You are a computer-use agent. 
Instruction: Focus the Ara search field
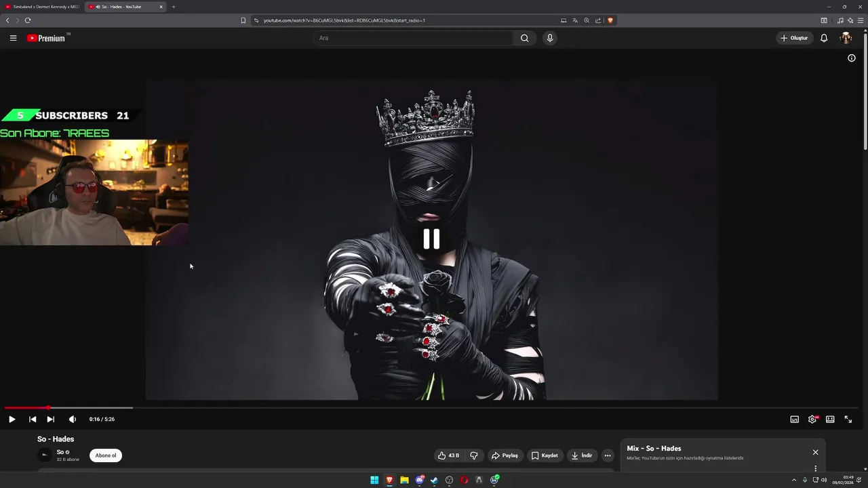(x=412, y=38)
